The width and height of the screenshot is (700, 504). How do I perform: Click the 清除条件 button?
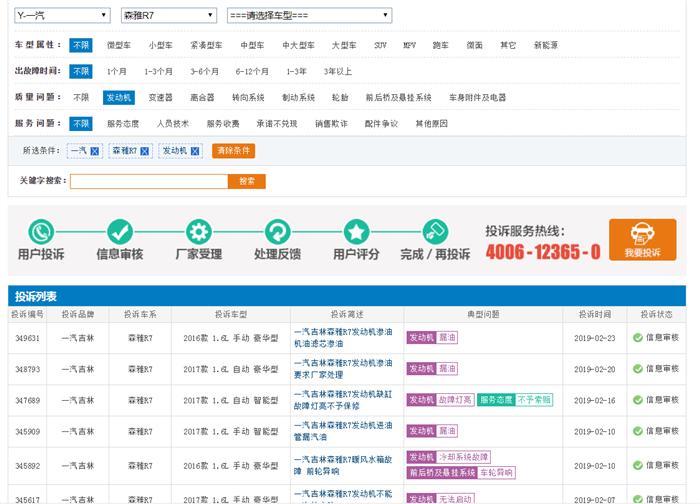point(233,151)
